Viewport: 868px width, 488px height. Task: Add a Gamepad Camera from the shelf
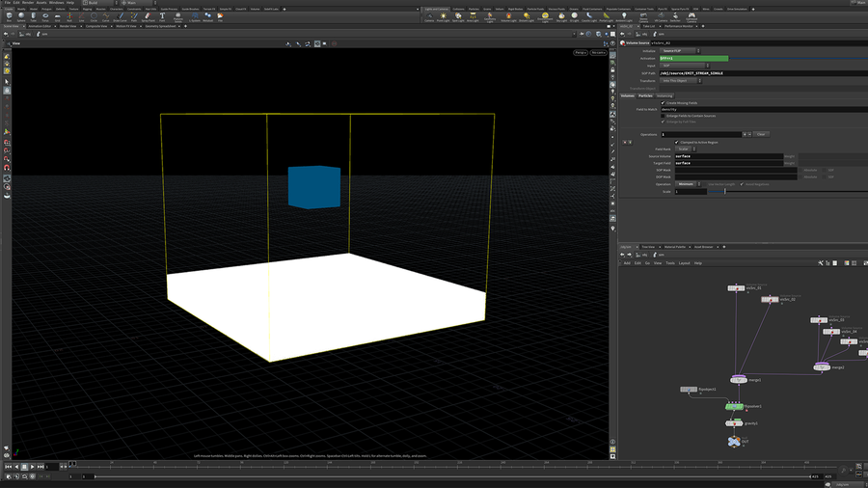point(692,17)
